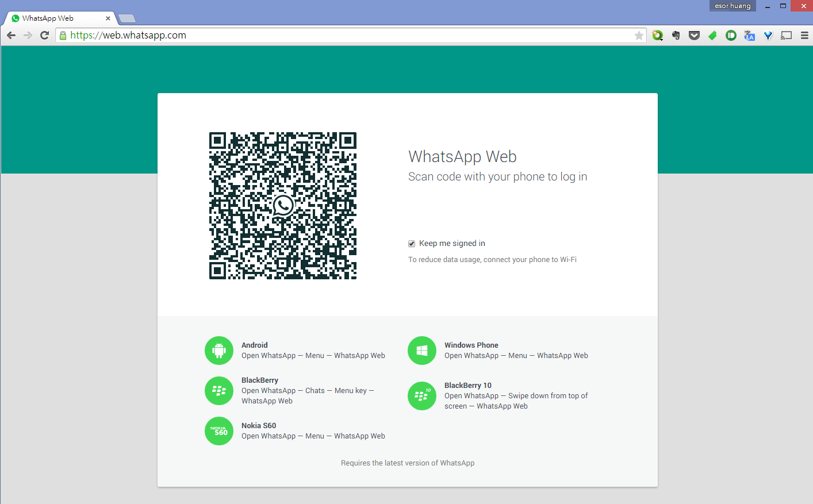
Task: Click the address bar showing web.whatsapp.com
Action: click(x=345, y=36)
